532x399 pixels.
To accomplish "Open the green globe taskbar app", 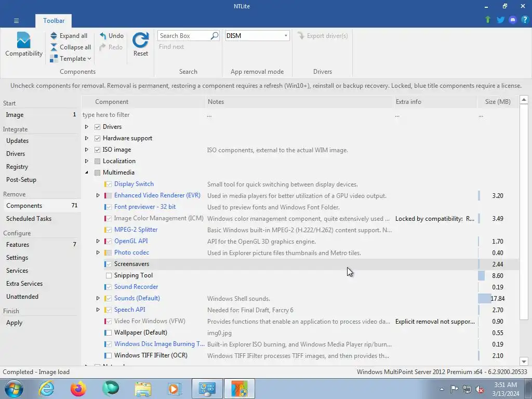I will [x=111, y=389].
